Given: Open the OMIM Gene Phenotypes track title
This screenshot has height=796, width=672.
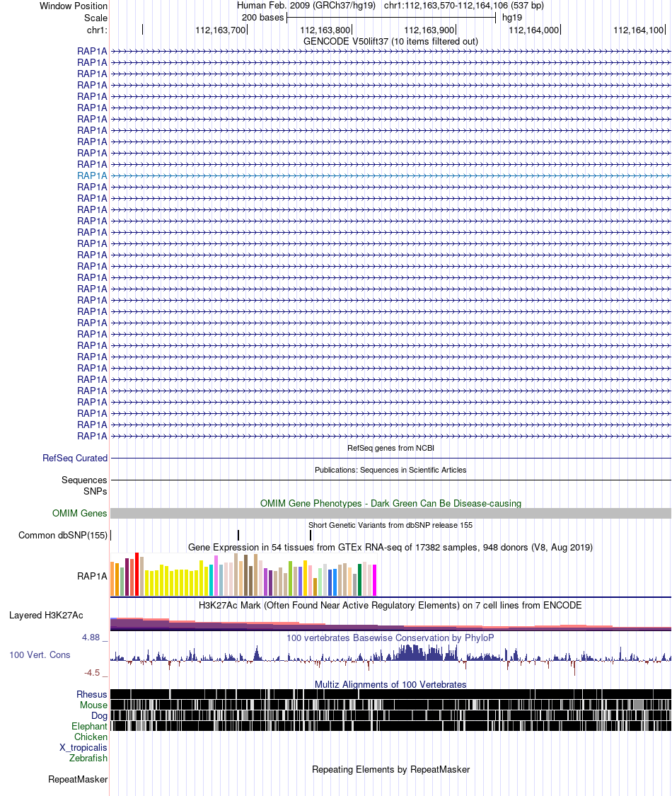Looking at the screenshot, I should tap(390, 503).
